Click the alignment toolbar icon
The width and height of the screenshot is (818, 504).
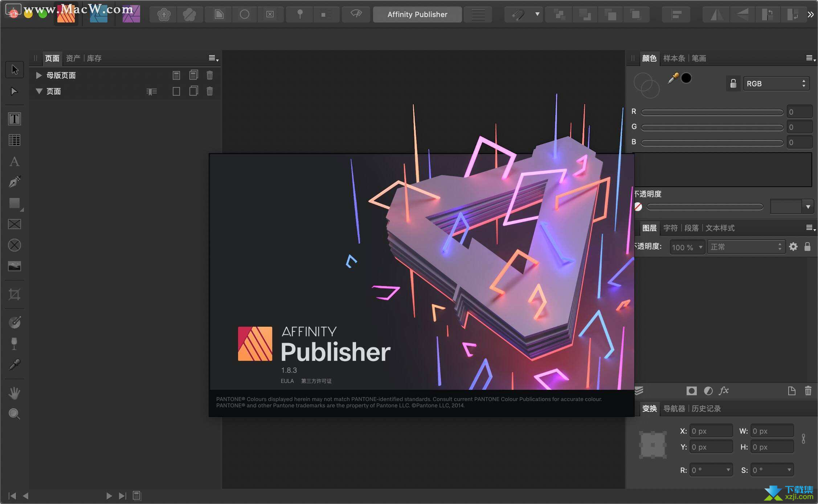676,15
